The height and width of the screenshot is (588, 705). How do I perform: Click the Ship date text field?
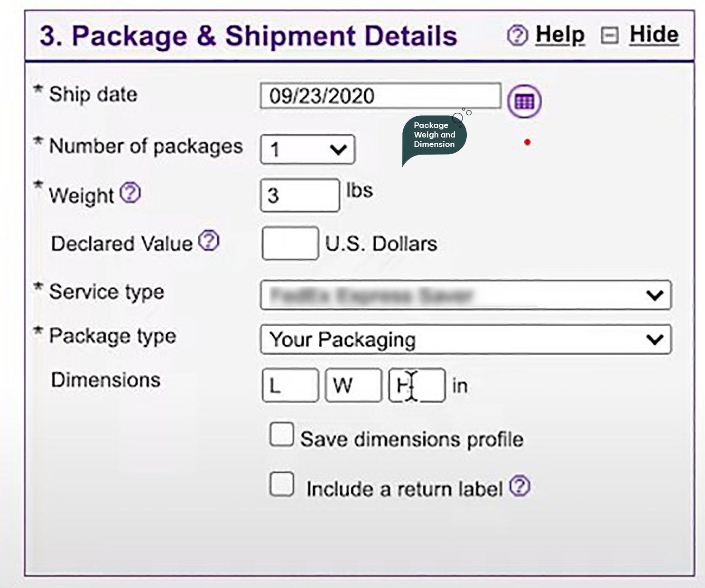(x=380, y=96)
